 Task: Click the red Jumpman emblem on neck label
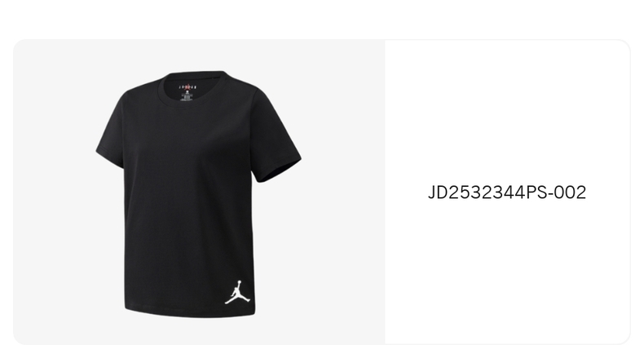[187, 86]
